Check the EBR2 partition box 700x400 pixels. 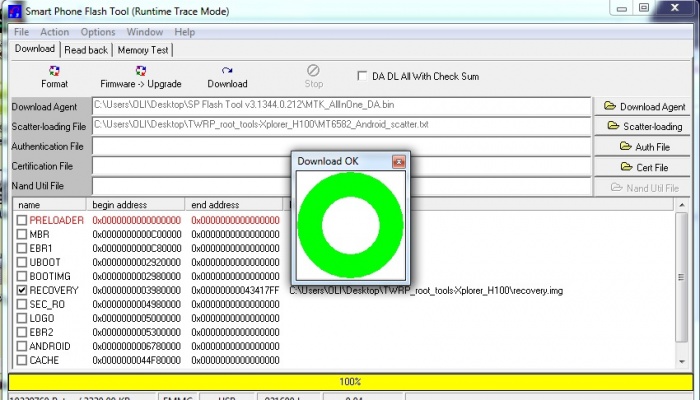pos(21,332)
